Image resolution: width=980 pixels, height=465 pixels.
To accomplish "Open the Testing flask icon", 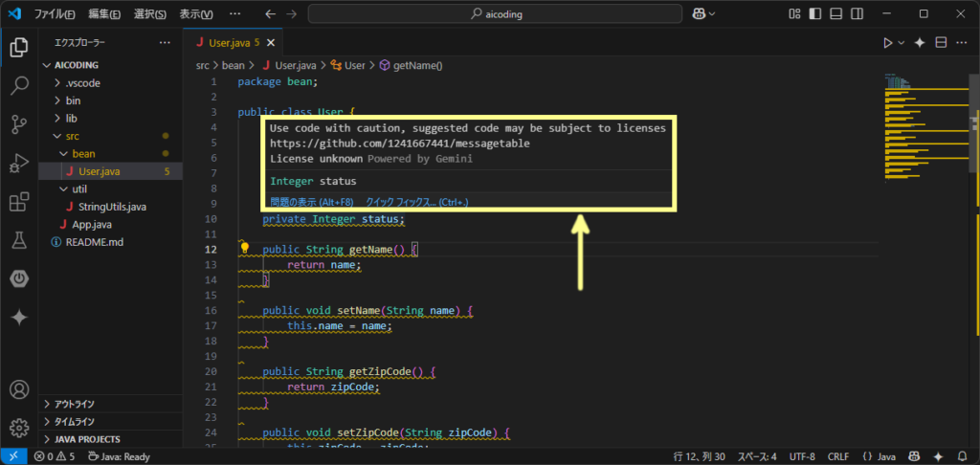I will click(x=19, y=240).
